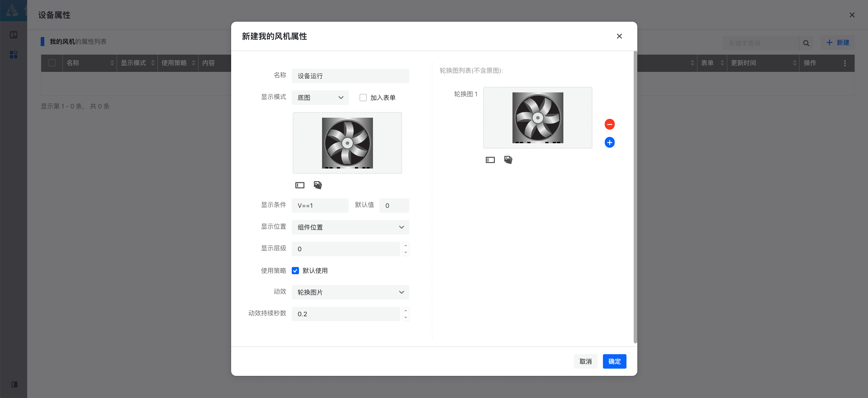Toggle select-all checkbox in table header

pos(52,63)
